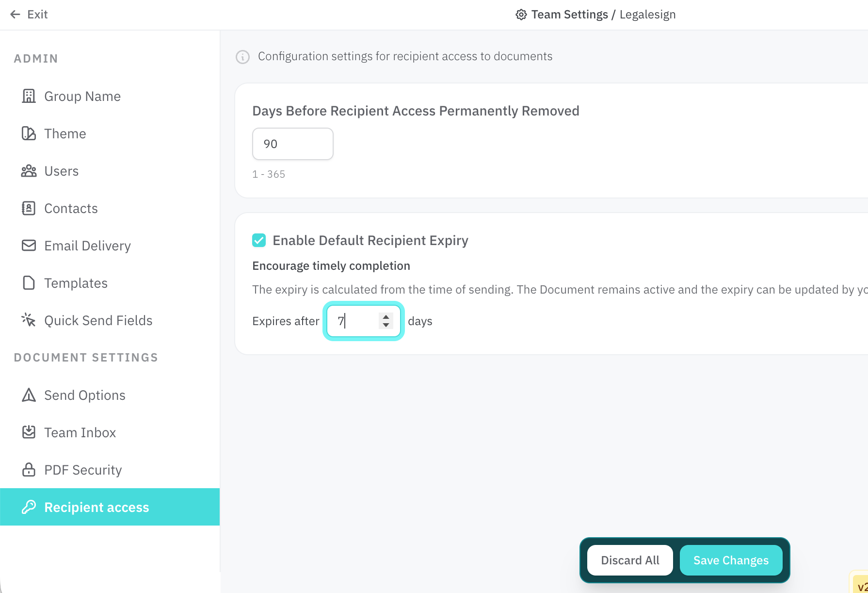The height and width of the screenshot is (593, 868).
Task: Click the Users people icon
Action: pyautogui.click(x=29, y=171)
